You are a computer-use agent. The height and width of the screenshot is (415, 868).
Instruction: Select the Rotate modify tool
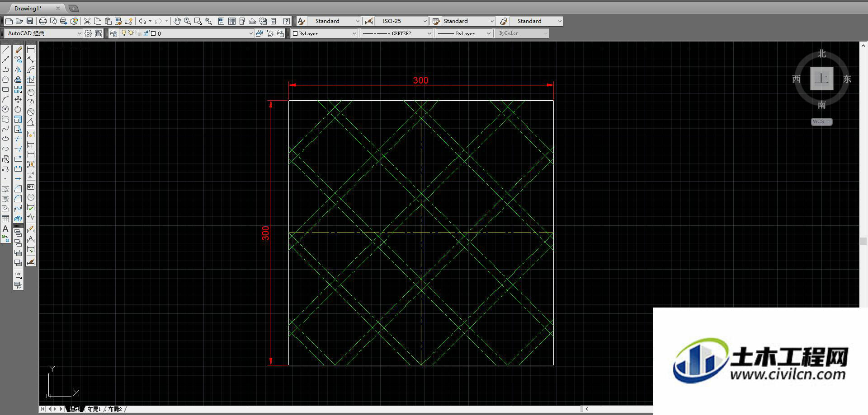18,109
